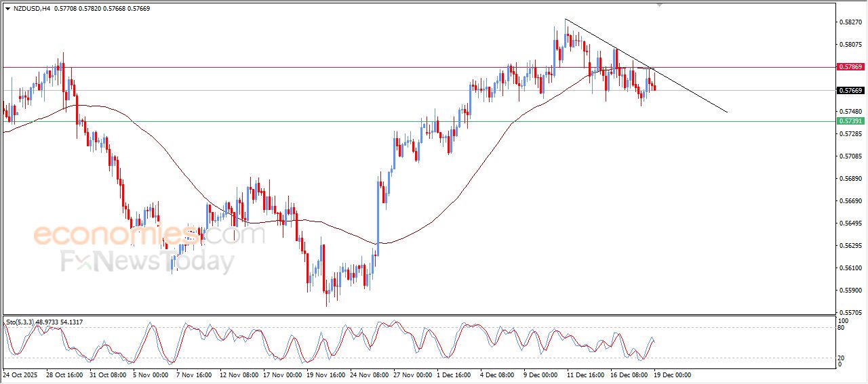Select the green 0.57391 price label
The width and height of the screenshot is (868, 384).
[850, 121]
